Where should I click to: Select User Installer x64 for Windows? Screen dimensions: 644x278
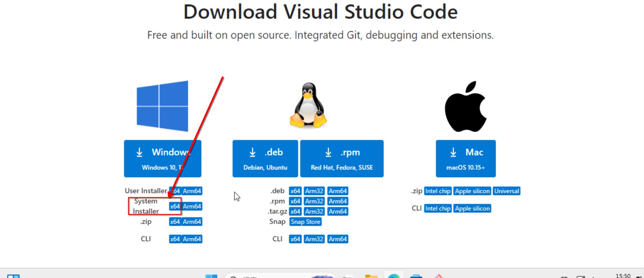(x=175, y=191)
